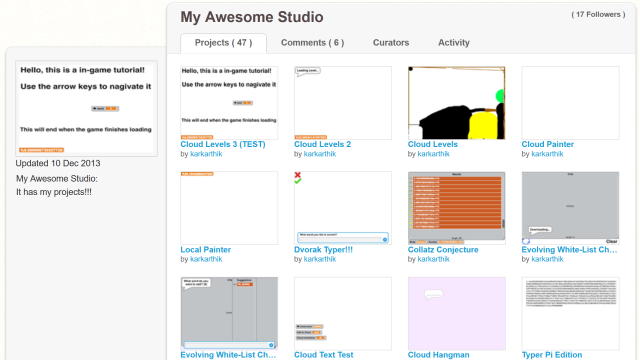Viewport: 640px width, 360px height.
Task: View the Activity tab
Action: (x=454, y=43)
